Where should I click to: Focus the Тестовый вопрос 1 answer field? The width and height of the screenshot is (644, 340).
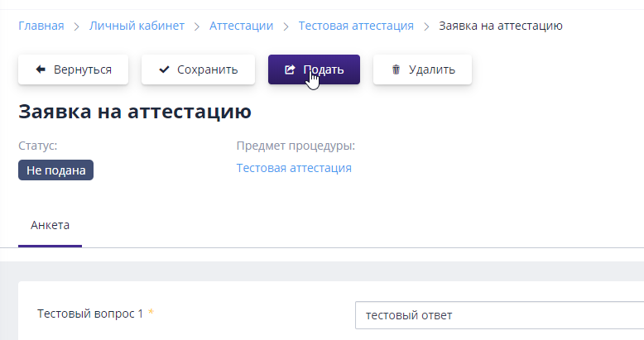click(x=497, y=315)
